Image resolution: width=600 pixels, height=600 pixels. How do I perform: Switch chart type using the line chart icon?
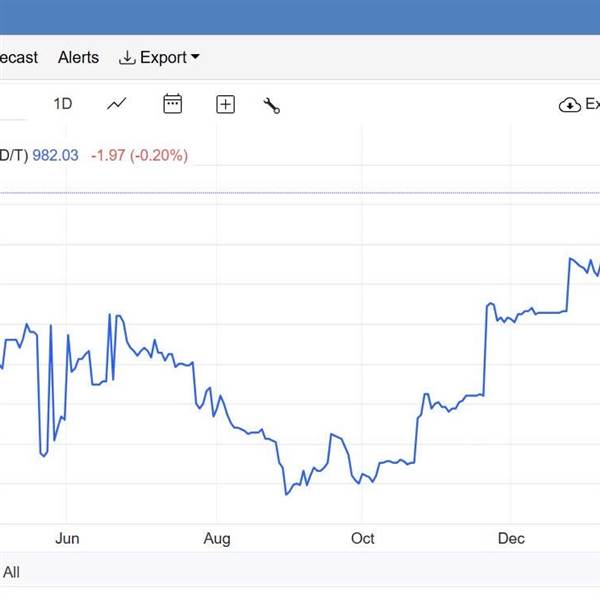coord(117,104)
